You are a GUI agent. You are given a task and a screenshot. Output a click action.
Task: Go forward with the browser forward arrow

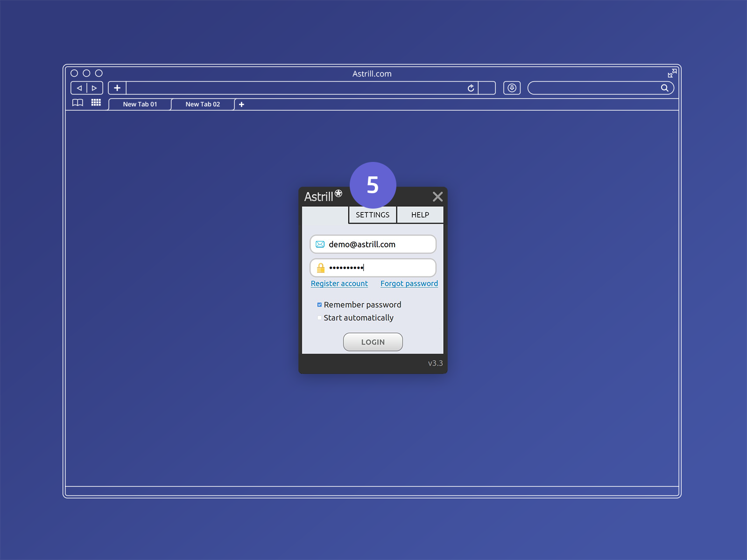click(94, 88)
